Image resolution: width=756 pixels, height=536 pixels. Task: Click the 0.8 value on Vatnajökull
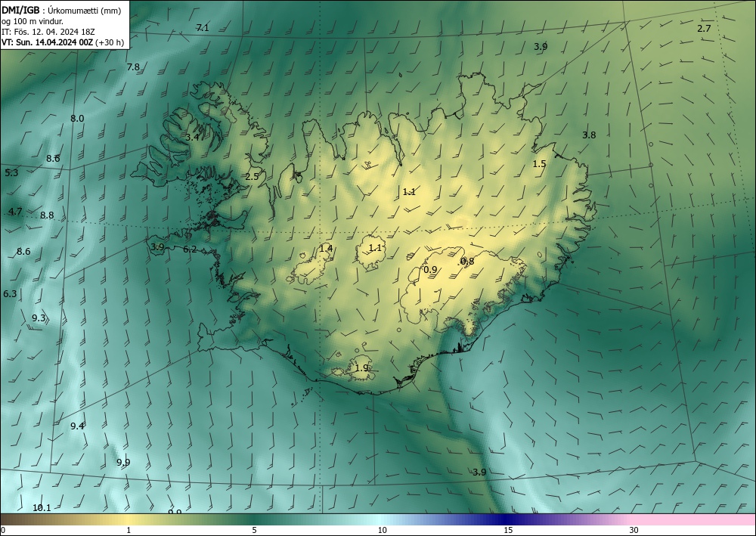pos(467,262)
